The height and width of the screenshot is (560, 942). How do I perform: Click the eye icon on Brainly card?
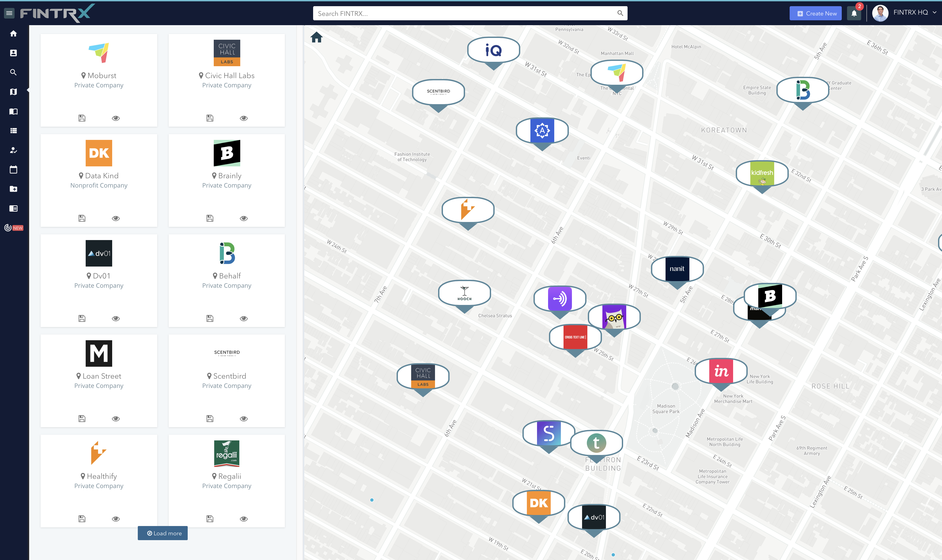(244, 218)
